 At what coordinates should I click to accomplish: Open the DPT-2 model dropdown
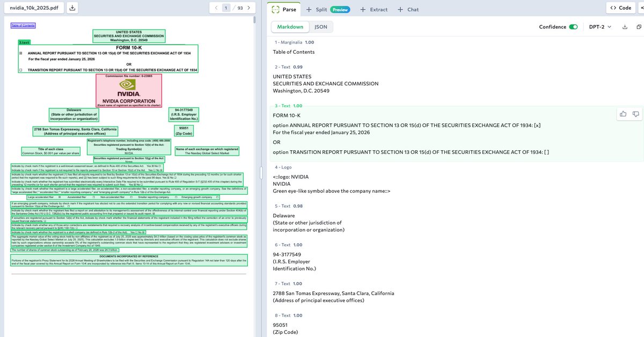600,27
